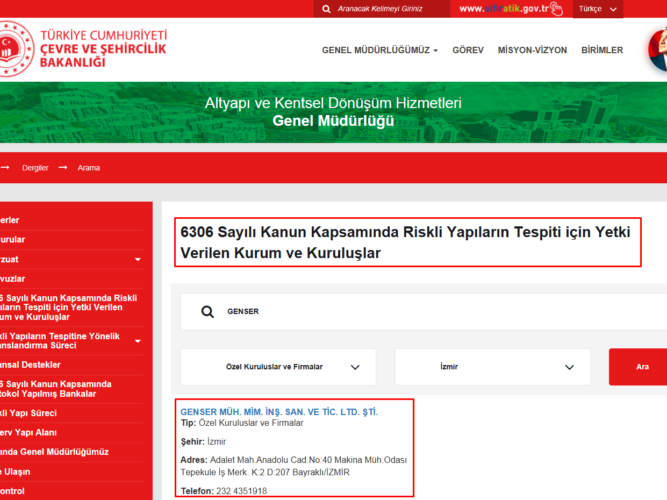Click chevron of the İzmir dropdown
The width and height of the screenshot is (667, 500).
click(570, 367)
